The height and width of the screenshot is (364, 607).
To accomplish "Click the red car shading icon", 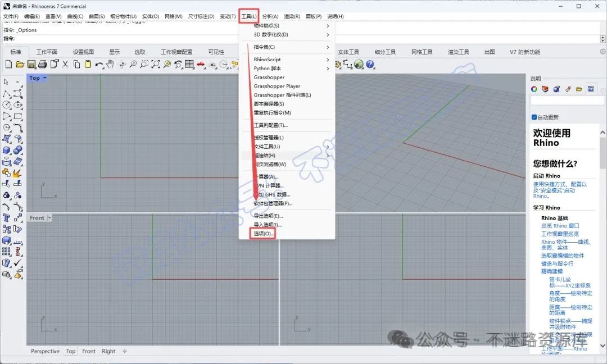I will click(201, 64).
